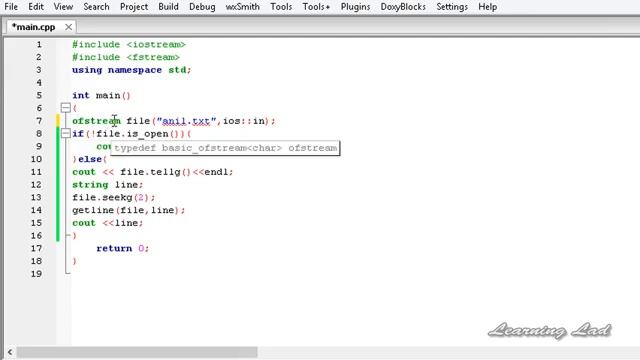The height and width of the screenshot is (360, 640).
Task: Collapse the if block fold at line 8
Action: pos(65,133)
